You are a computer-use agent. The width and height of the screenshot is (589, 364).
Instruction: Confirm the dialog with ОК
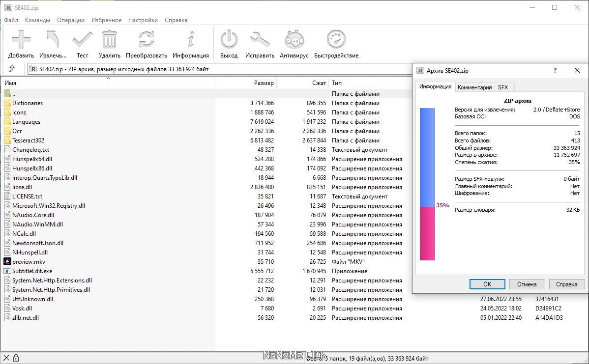487,284
